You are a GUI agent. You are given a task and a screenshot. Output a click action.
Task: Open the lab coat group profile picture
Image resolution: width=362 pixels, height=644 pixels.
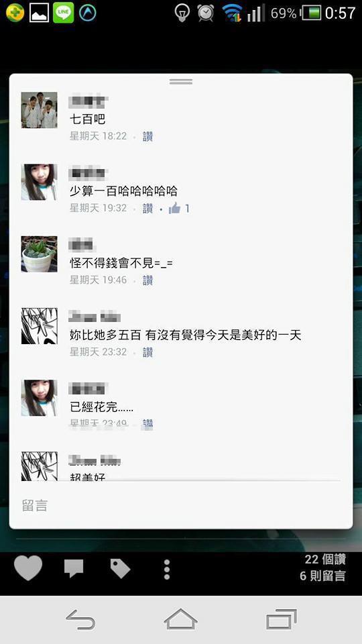(x=39, y=110)
